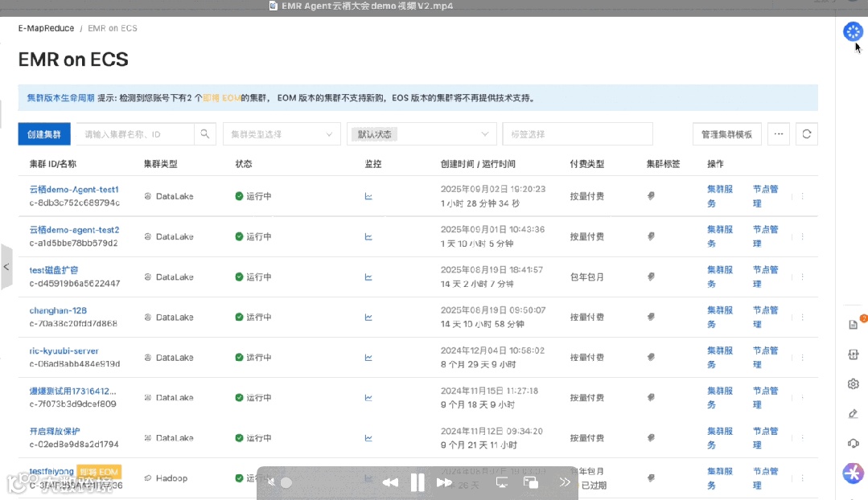Viewport: 868px width, 500px height.
Task: Click 管理集群模板 button
Action: pos(727,134)
